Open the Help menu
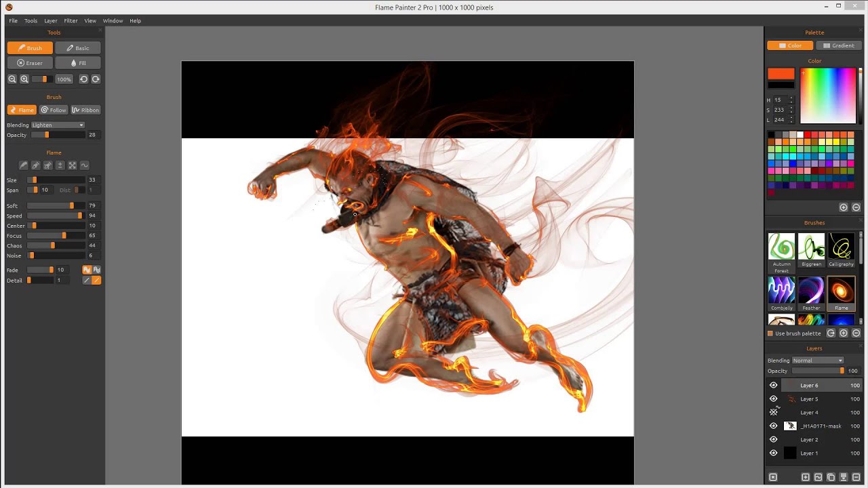 [x=135, y=21]
